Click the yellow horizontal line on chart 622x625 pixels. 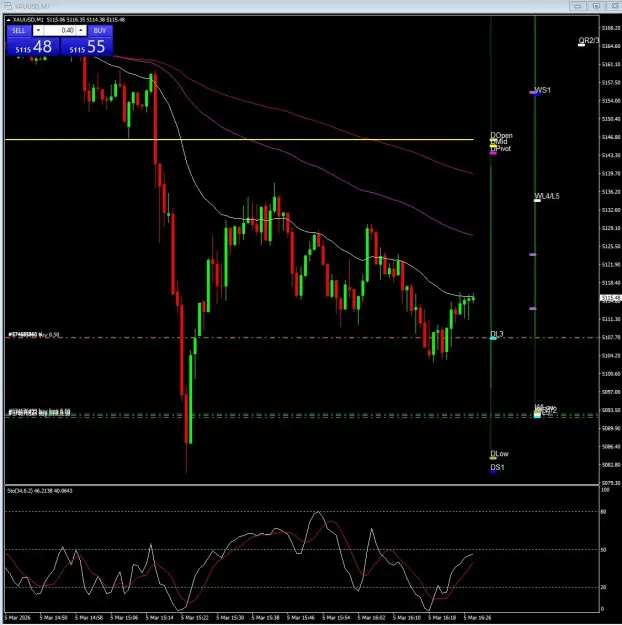pos(239,140)
